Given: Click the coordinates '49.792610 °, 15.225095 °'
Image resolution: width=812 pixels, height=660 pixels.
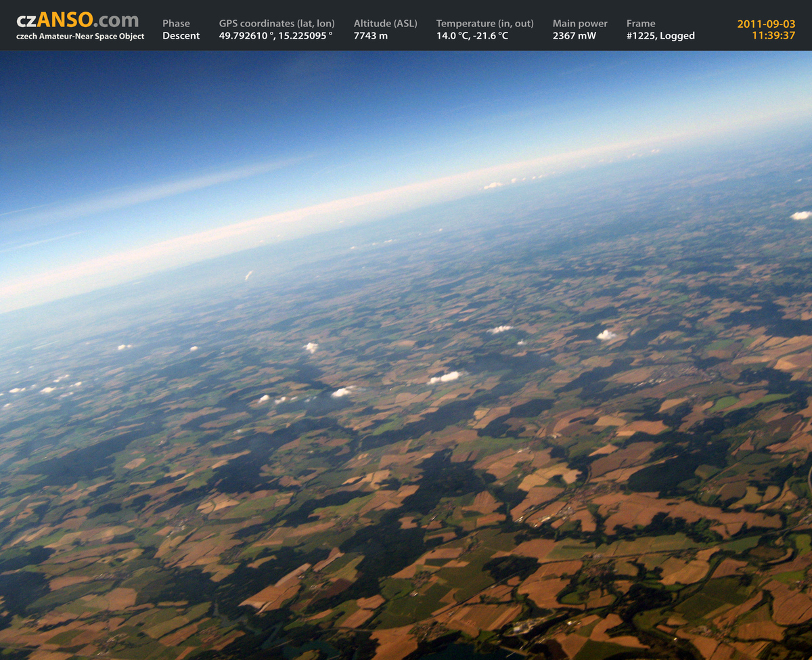Looking at the screenshot, I should point(276,36).
